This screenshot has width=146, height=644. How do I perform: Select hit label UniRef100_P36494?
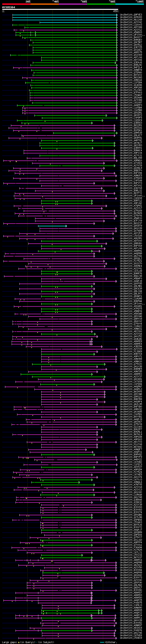(131, 548)
